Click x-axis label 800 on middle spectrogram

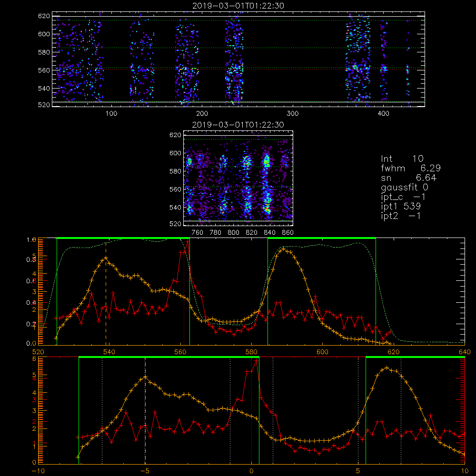click(233, 233)
